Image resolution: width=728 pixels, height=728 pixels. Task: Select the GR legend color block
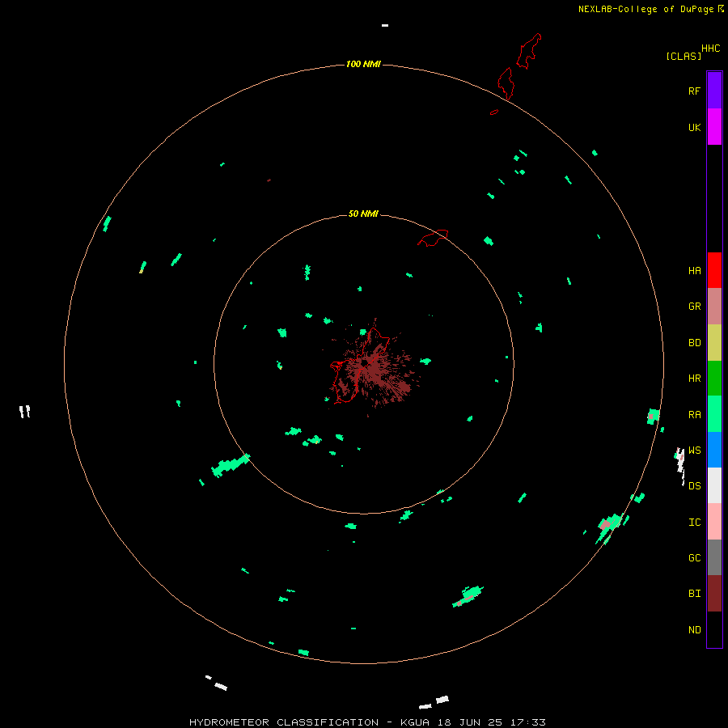[714, 307]
